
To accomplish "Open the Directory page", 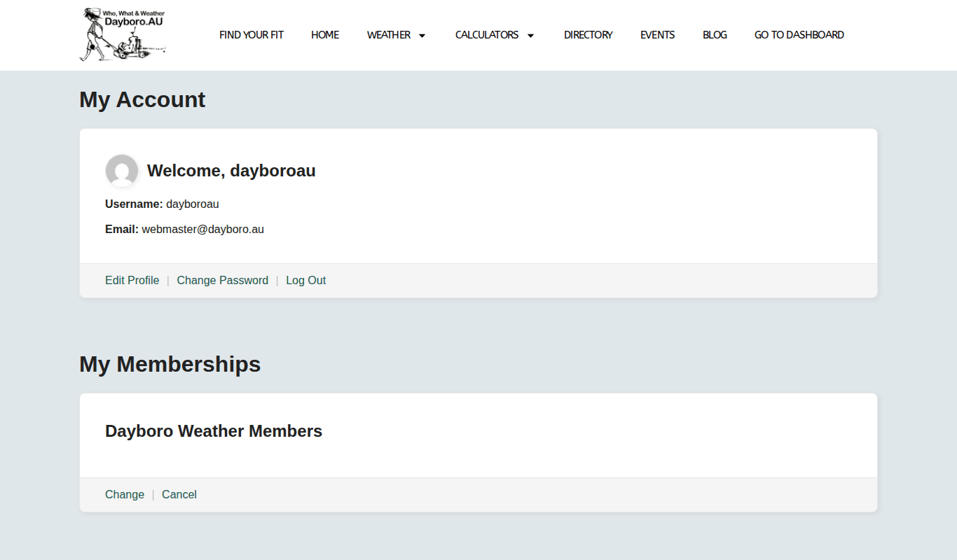I will [x=588, y=35].
